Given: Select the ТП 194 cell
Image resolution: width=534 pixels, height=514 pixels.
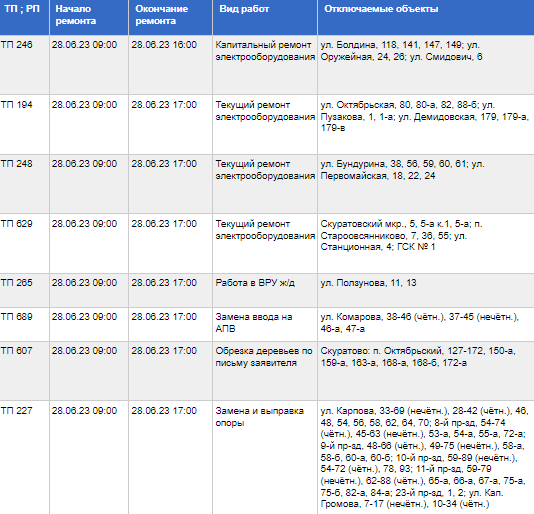Looking at the screenshot, I should [x=24, y=124].
